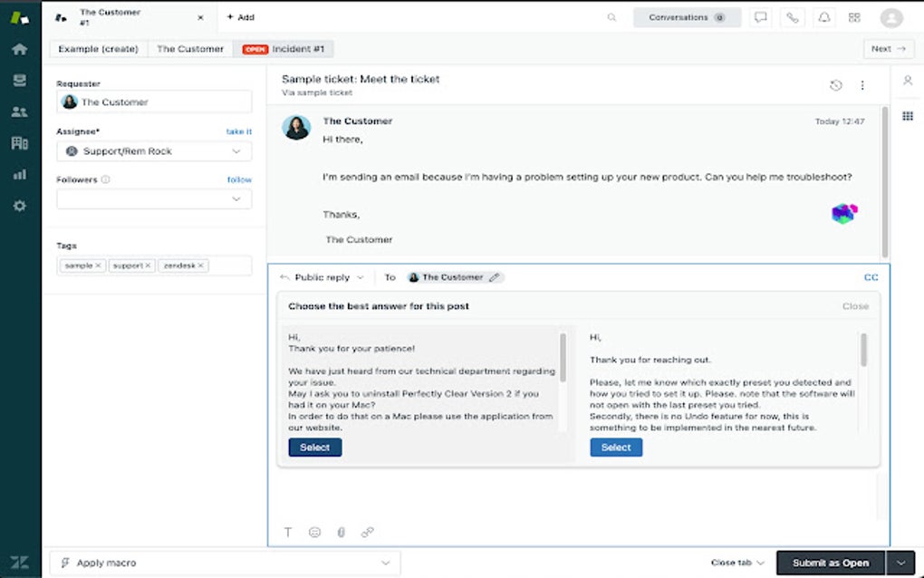Click the Sample ticket: Meet the ticket title
The height and width of the screenshot is (578, 924).
click(361, 79)
